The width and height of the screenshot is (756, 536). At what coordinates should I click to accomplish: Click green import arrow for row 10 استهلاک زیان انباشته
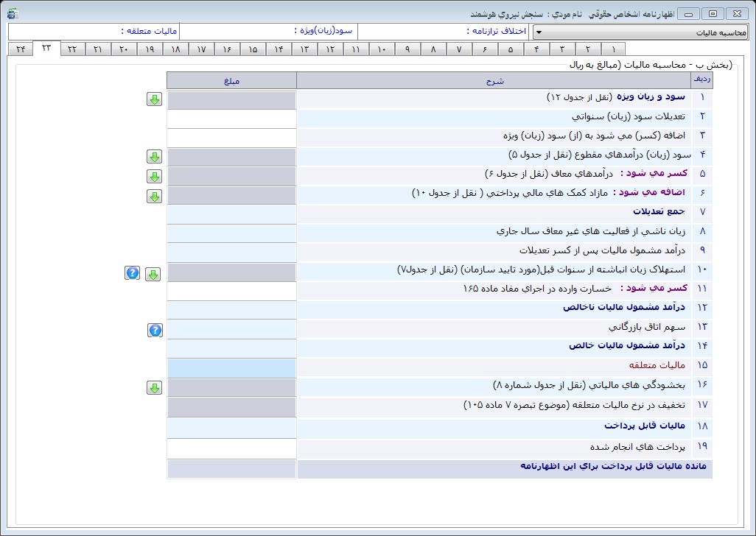click(x=153, y=275)
